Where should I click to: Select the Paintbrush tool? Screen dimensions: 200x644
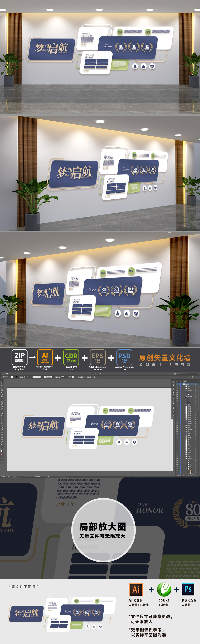point(2,404)
